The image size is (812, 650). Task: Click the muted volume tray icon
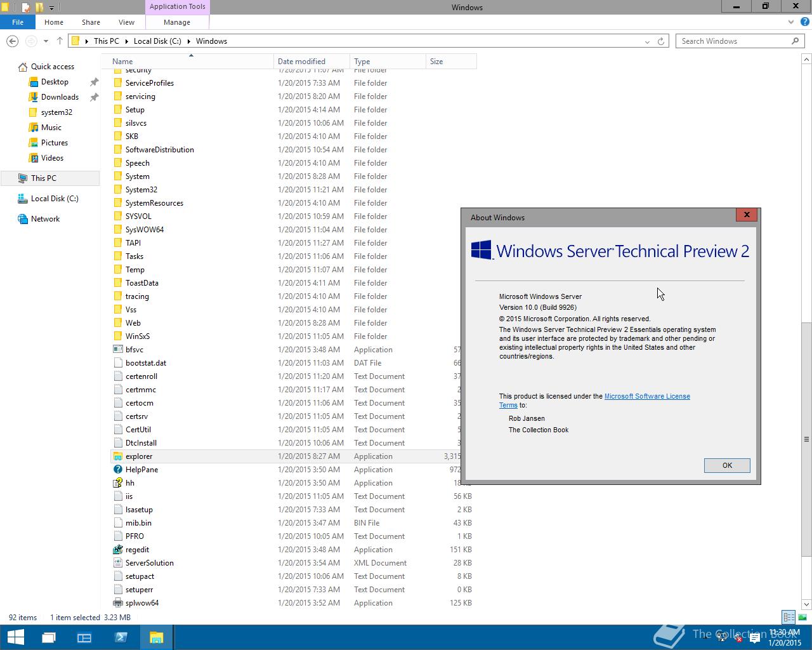[737, 637]
